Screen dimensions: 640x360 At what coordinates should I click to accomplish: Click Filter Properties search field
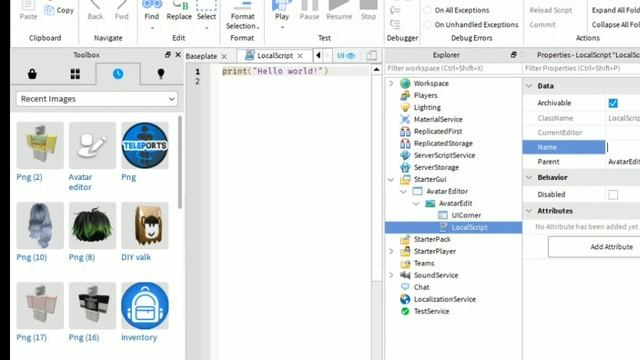coord(581,68)
